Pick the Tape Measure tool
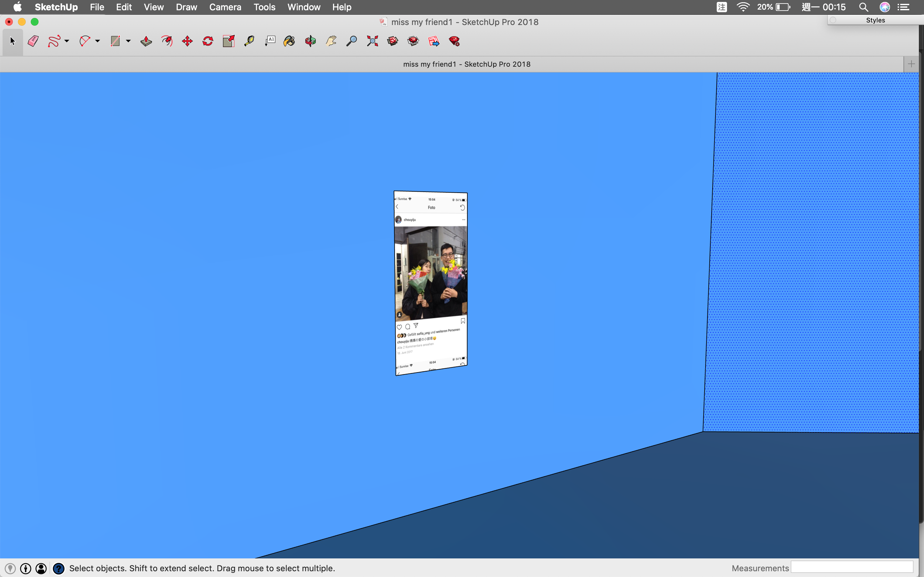Viewport: 924px width, 577px height. [249, 41]
